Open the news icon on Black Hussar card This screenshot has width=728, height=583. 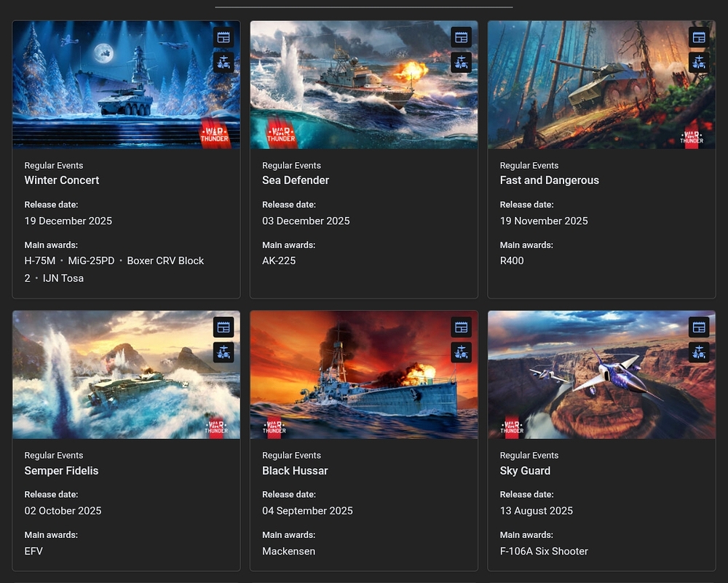pos(461,328)
